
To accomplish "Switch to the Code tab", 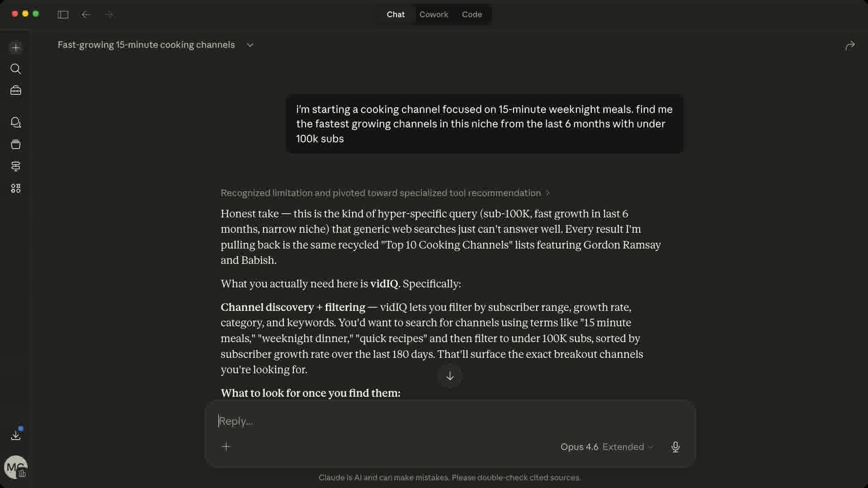I will tap(472, 14).
